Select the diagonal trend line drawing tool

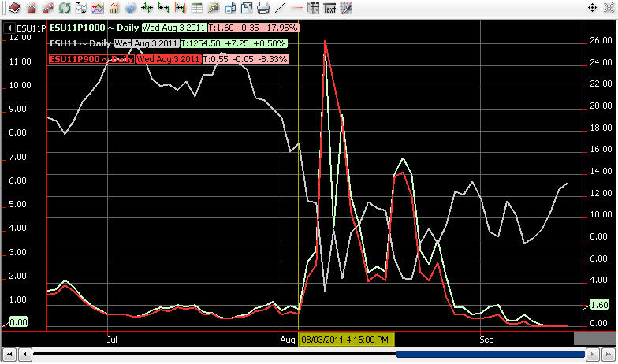click(279, 8)
